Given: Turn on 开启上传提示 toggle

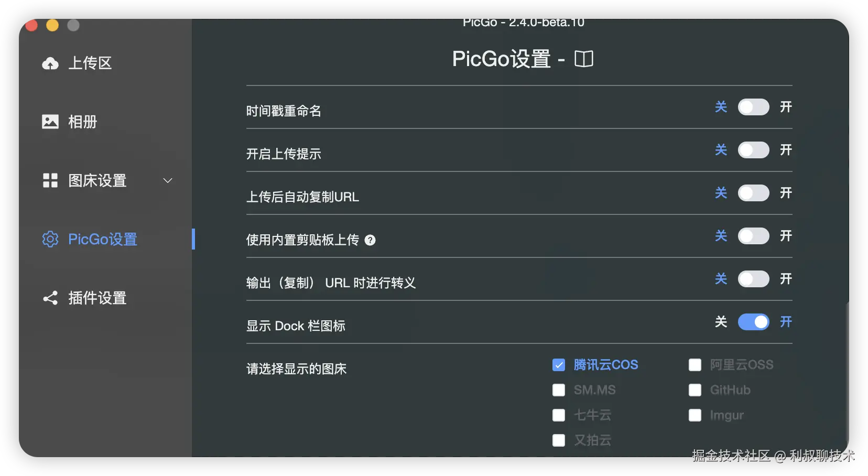Looking at the screenshot, I should pyautogui.click(x=753, y=150).
